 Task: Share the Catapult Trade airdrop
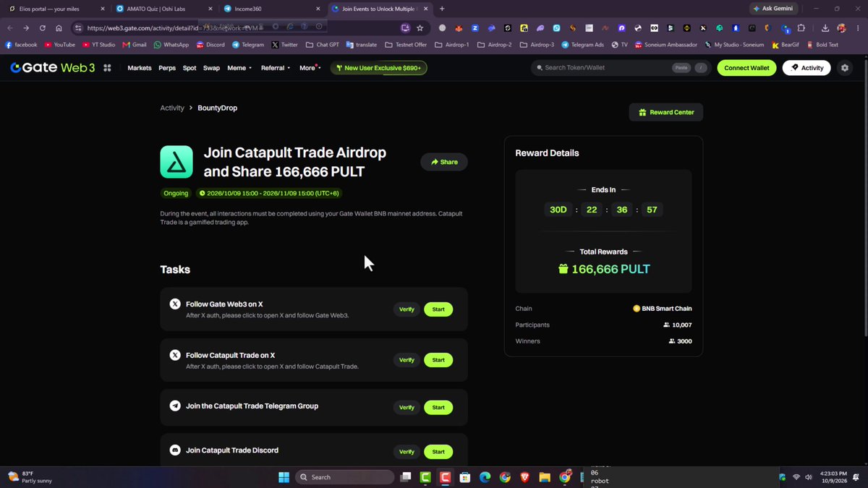tap(444, 162)
